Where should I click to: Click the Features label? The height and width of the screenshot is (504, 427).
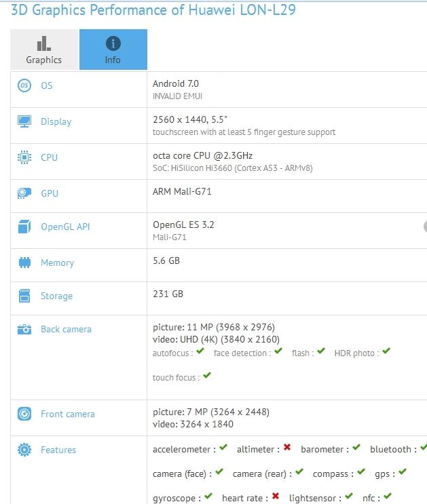58,450
